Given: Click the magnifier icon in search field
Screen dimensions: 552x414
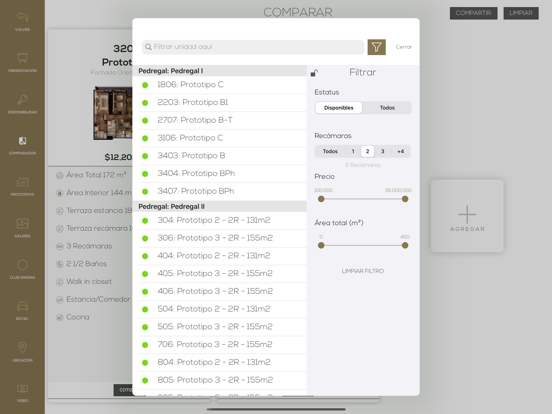Looking at the screenshot, I should [148, 47].
